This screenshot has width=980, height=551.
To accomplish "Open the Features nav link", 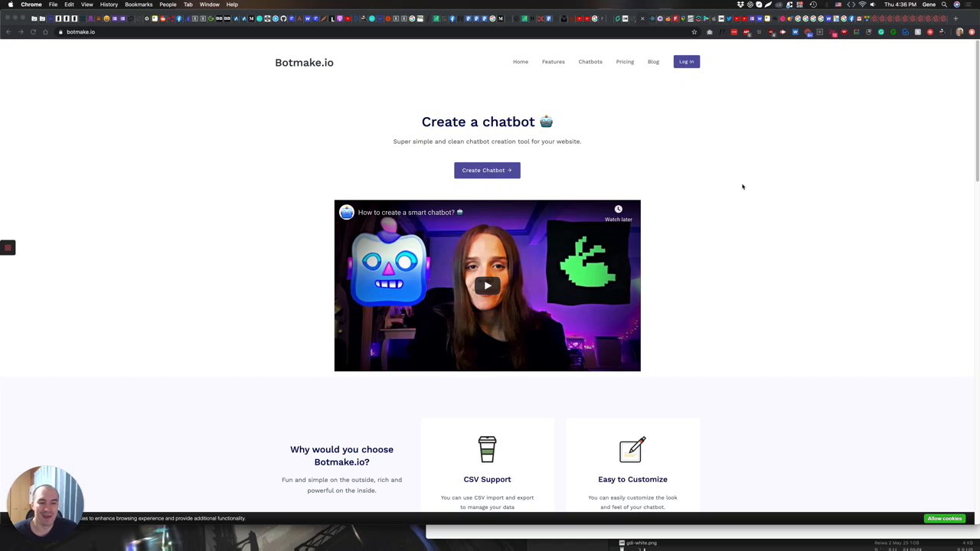I will (x=554, y=62).
